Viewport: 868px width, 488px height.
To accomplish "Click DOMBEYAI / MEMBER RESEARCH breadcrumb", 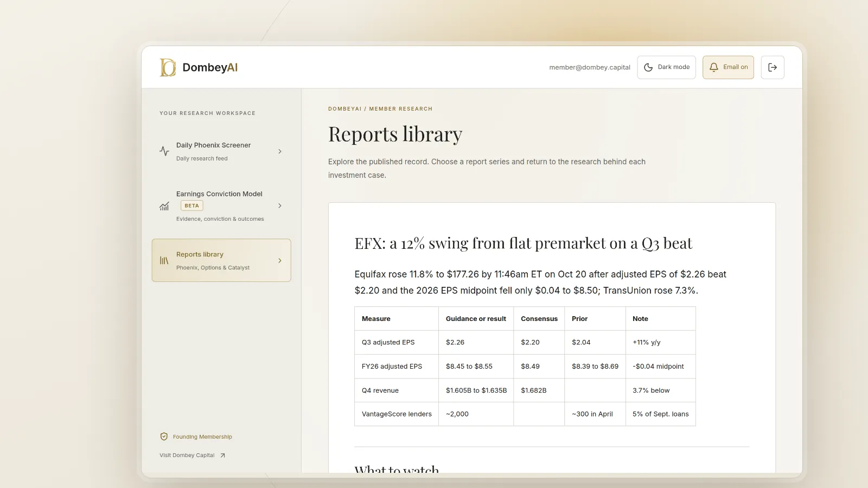I will 380,109.
